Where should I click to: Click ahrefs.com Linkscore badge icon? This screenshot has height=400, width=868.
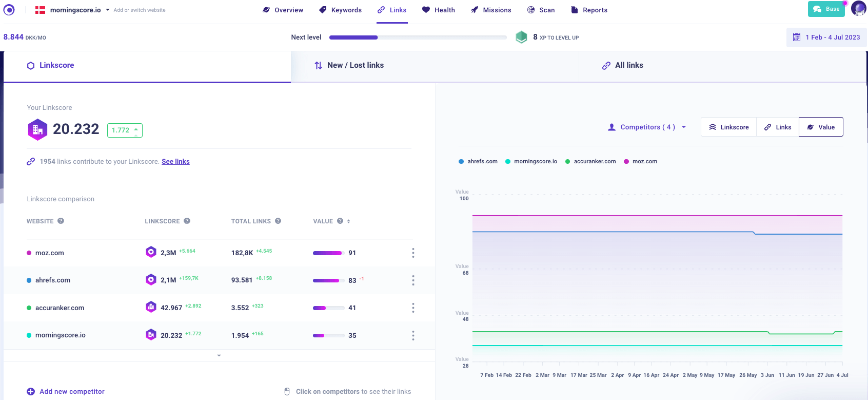151,279
